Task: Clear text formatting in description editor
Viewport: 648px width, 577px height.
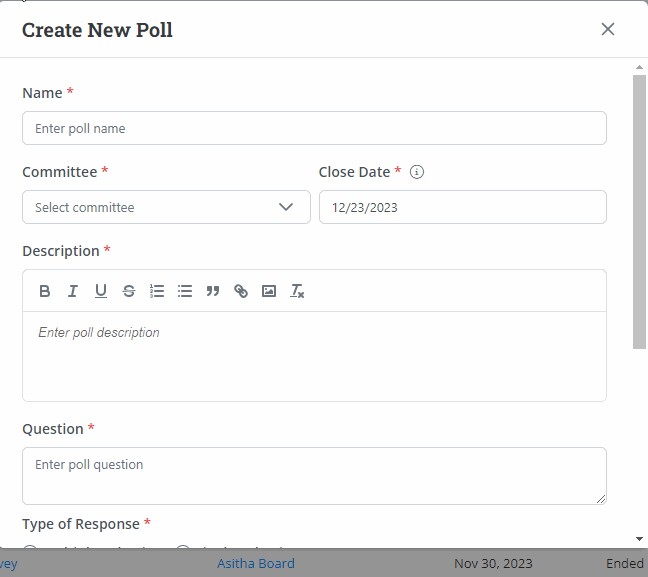Action: pyautogui.click(x=297, y=291)
